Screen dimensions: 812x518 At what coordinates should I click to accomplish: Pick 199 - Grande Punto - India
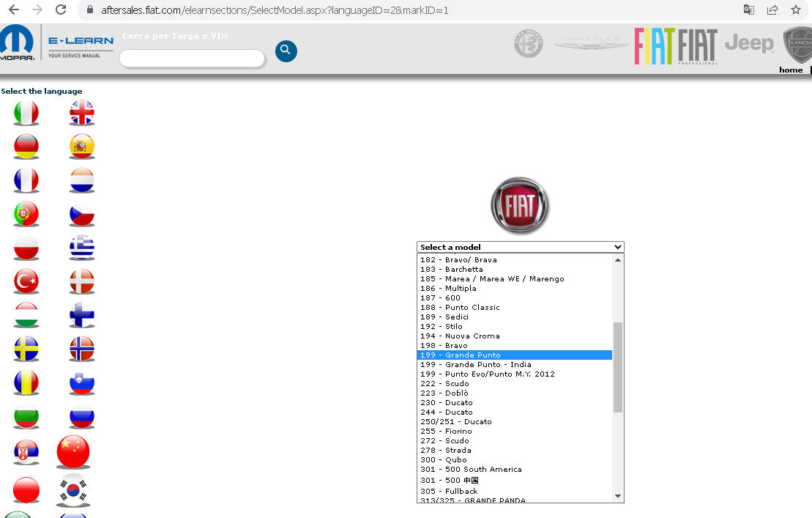(x=515, y=365)
